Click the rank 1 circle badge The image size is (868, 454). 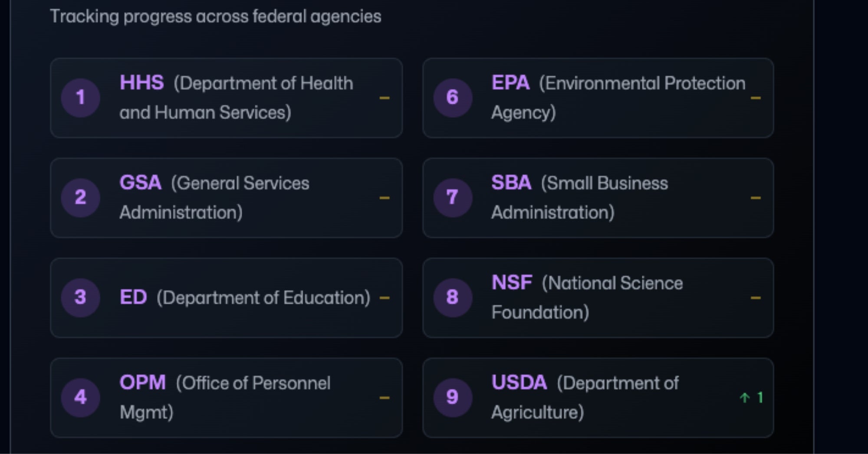click(80, 98)
